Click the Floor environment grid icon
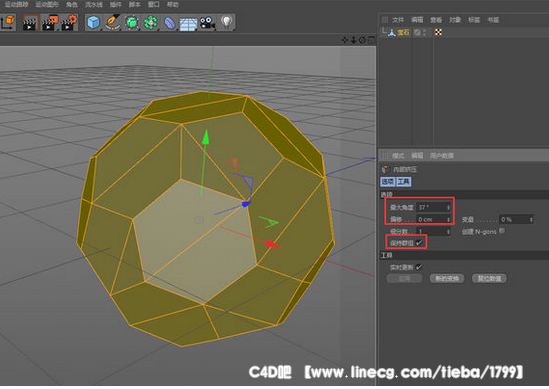549x389 pixels. pos(188,24)
